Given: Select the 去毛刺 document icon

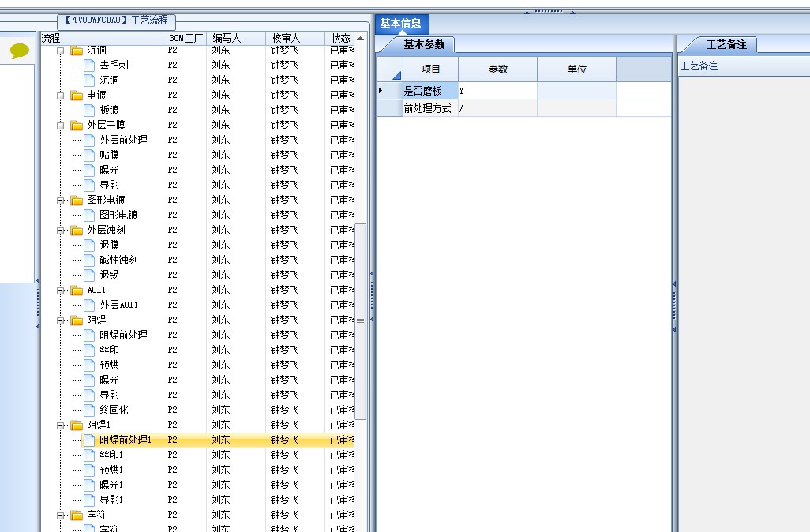Looking at the screenshot, I should coord(89,65).
